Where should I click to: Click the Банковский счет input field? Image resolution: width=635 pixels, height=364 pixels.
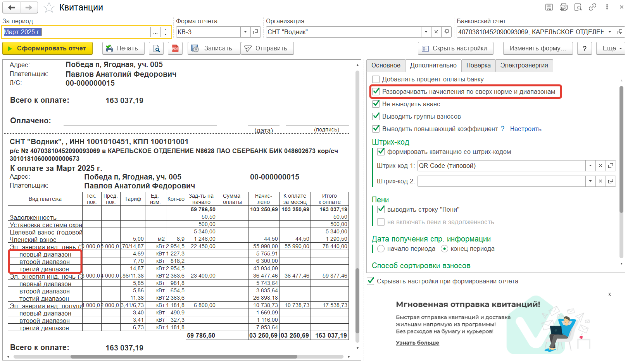[x=531, y=32]
